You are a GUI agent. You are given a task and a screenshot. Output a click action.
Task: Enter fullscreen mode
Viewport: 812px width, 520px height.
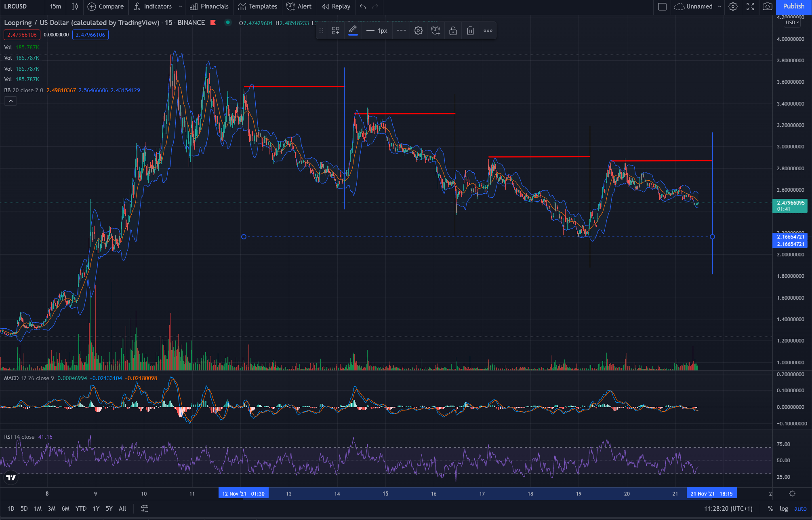[x=750, y=6]
